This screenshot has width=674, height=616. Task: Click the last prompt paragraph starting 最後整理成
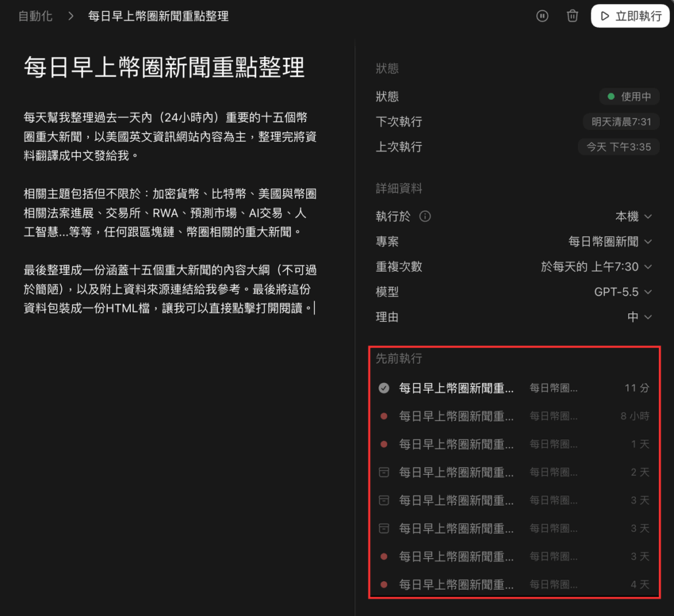tap(170, 289)
